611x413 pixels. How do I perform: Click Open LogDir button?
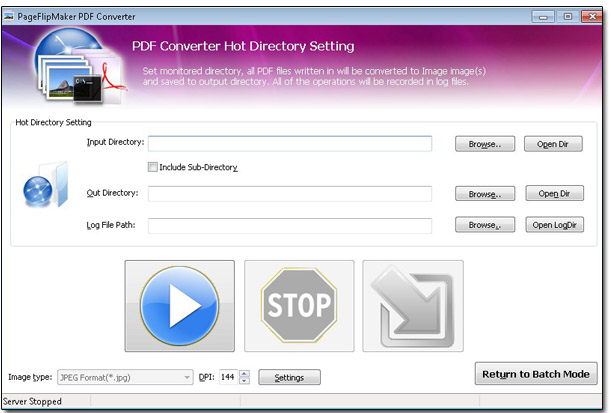click(x=554, y=225)
